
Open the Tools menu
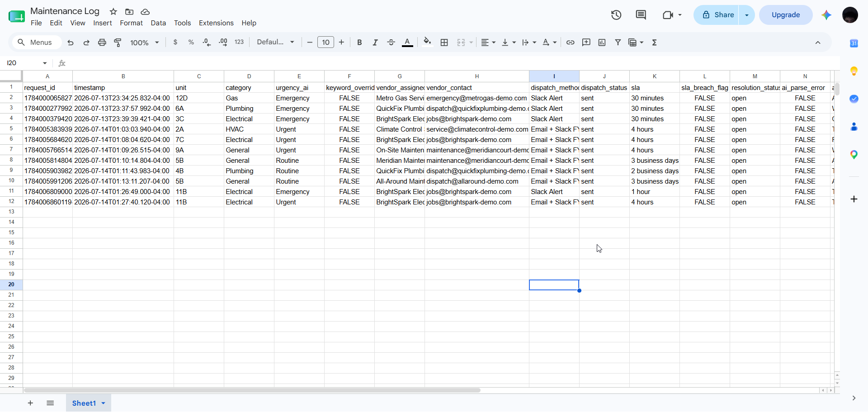[183, 23]
